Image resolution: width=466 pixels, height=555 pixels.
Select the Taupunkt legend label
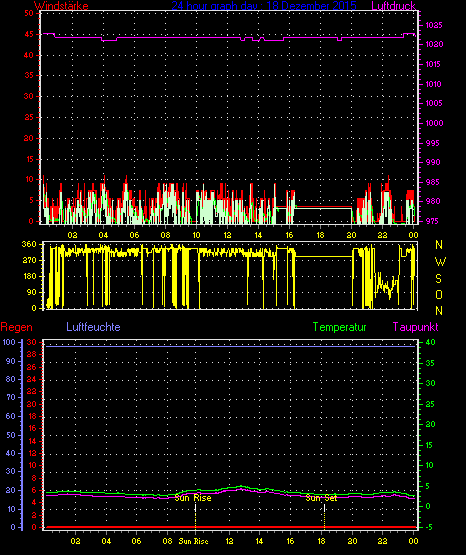415,327
